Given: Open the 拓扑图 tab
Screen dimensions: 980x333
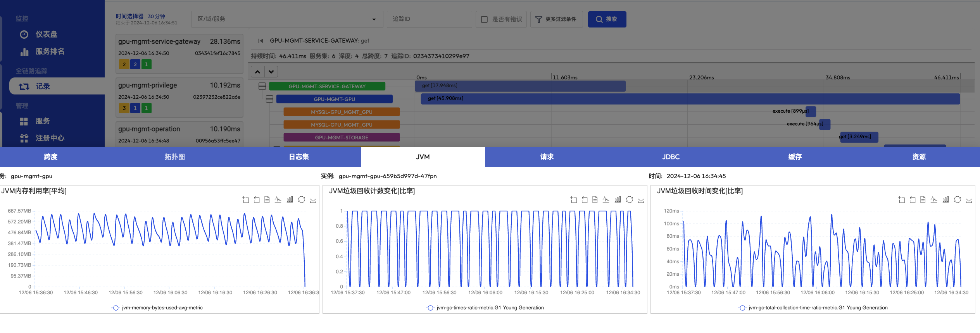Looking at the screenshot, I should [174, 157].
